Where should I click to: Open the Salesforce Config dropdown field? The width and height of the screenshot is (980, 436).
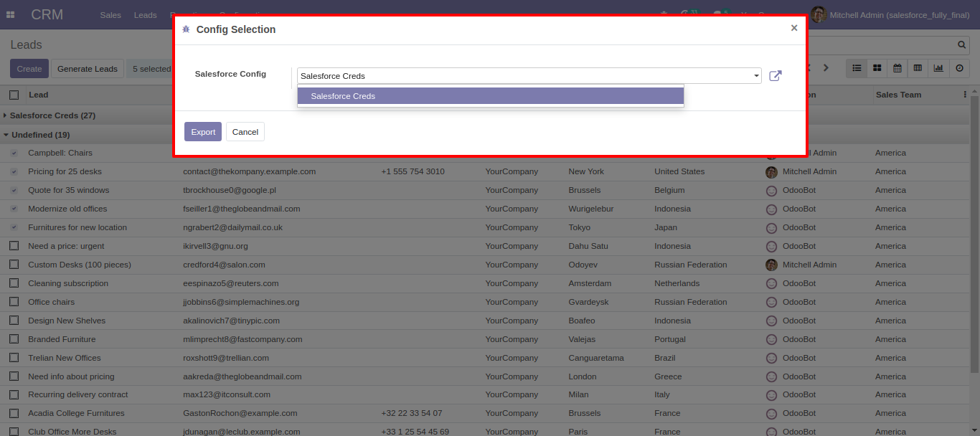[529, 76]
